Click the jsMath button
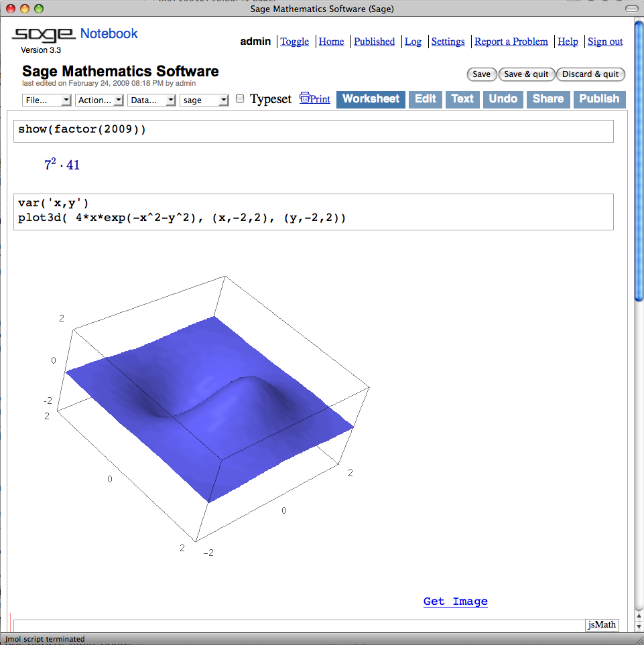The height and width of the screenshot is (645, 644). click(x=602, y=624)
